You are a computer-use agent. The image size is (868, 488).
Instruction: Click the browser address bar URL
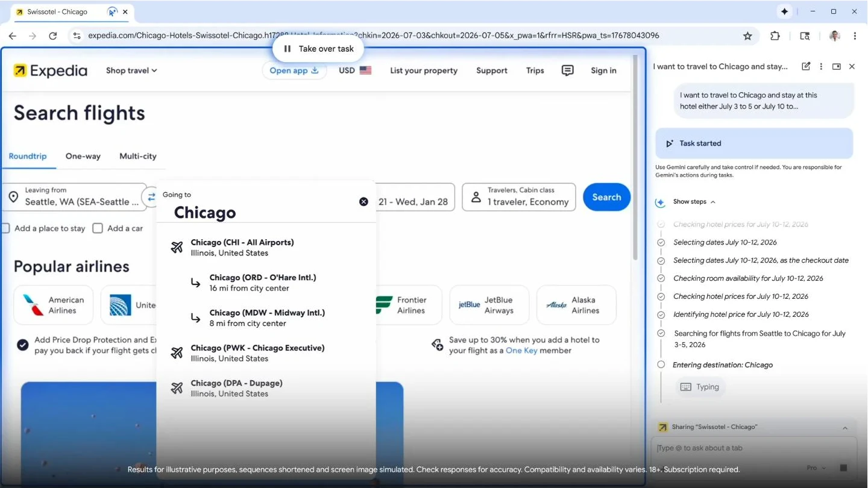coord(374,36)
